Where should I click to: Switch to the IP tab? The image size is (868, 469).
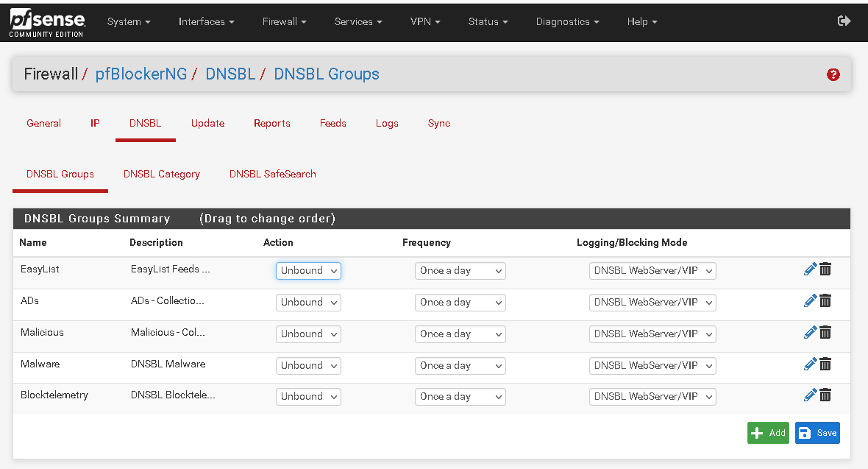tap(95, 123)
